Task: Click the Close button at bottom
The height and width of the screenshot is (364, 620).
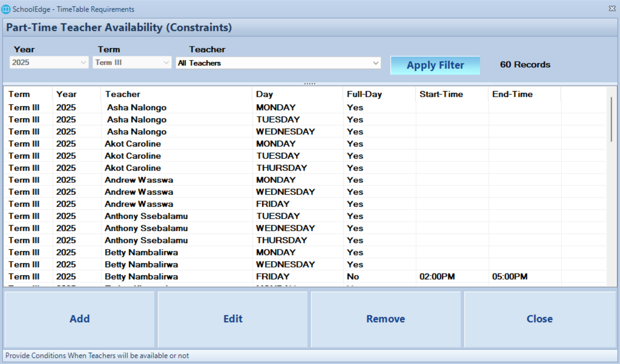Action: [x=539, y=319]
